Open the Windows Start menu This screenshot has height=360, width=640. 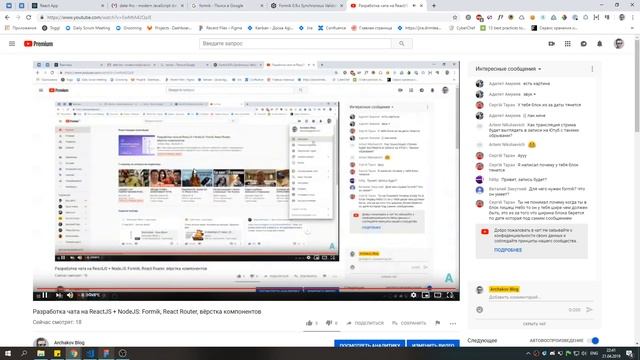pyautogui.click(x=8, y=353)
